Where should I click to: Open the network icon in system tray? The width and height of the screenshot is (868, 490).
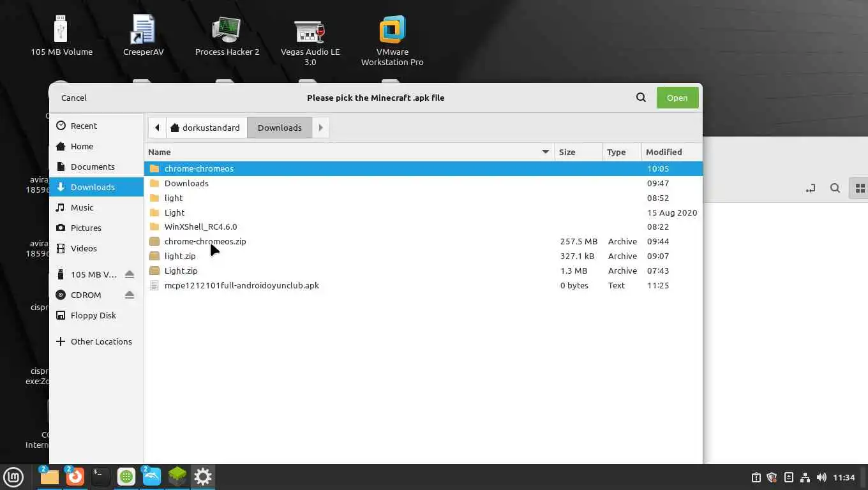coord(805,477)
